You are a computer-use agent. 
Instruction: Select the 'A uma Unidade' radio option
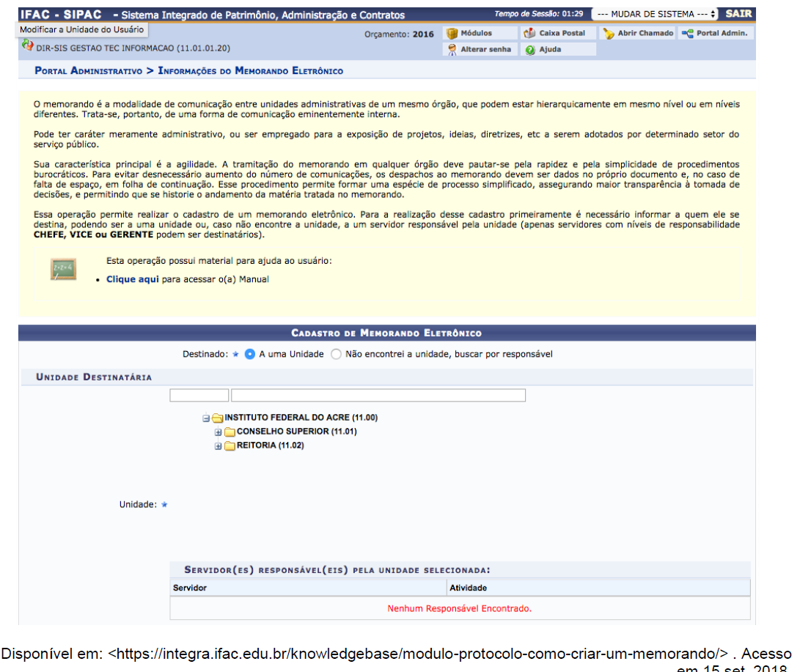pyautogui.click(x=250, y=354)
